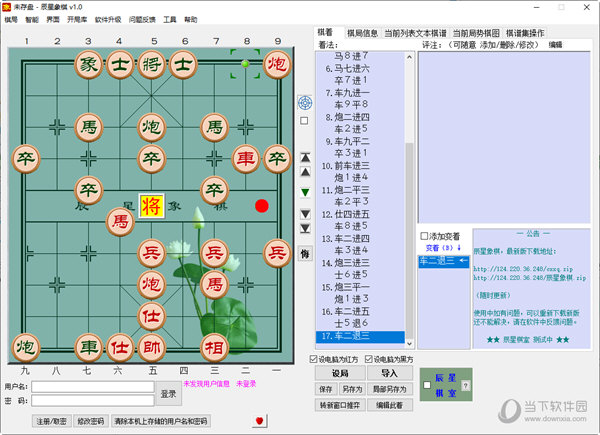Open the 智能 menu
Viewport: 600px width, 435px height.
pos(32,20)
